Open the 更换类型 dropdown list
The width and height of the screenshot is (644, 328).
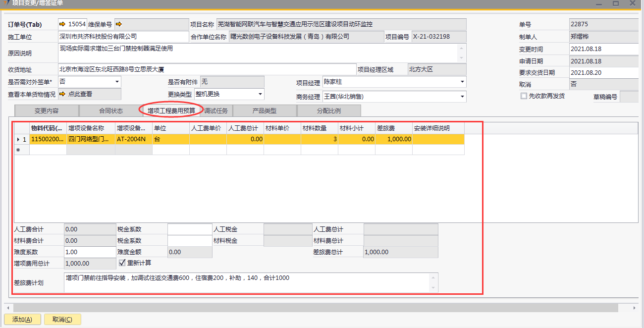tap(260, 94)
